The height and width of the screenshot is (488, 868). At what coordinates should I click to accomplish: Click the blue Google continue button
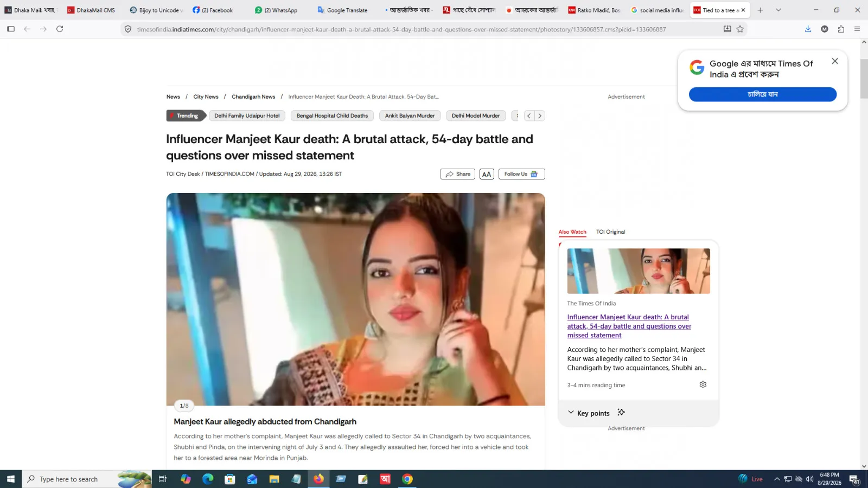pyautogui.click(x=762, y=94)
